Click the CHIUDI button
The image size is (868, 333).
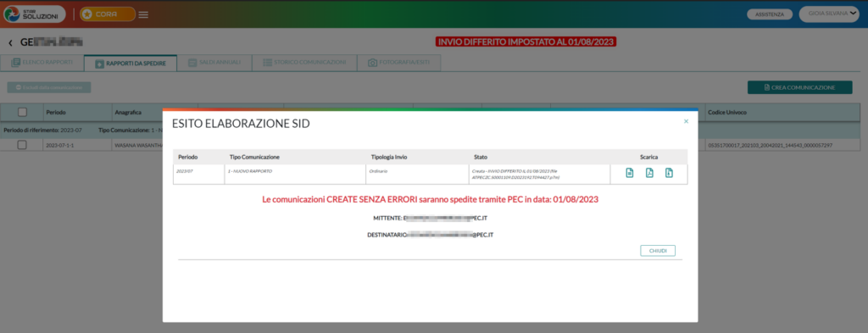658,251
